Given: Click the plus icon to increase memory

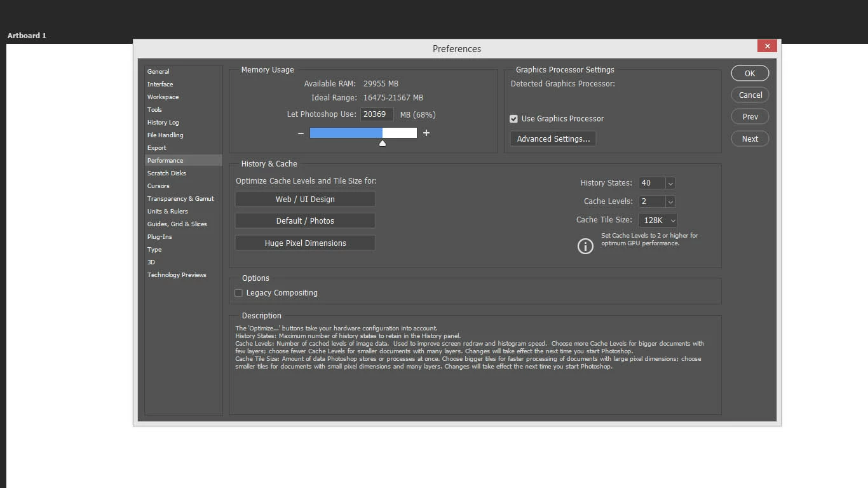Looking at the screenshot, I should [426, 133].
